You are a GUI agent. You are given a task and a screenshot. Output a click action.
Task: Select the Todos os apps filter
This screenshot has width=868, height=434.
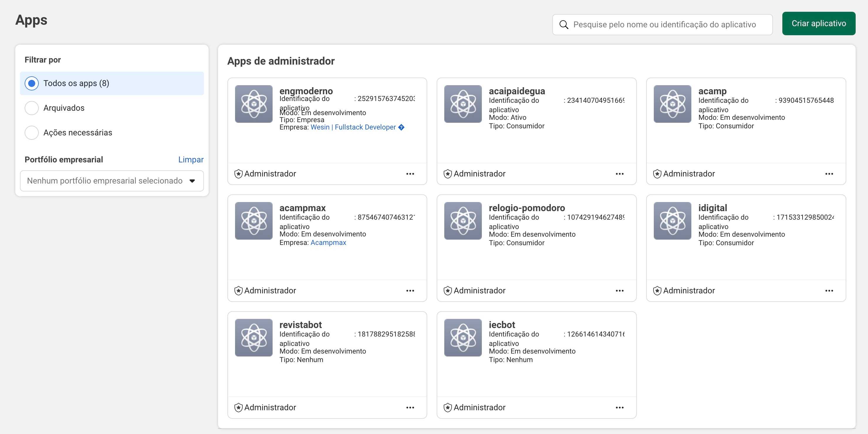(32, 83)
